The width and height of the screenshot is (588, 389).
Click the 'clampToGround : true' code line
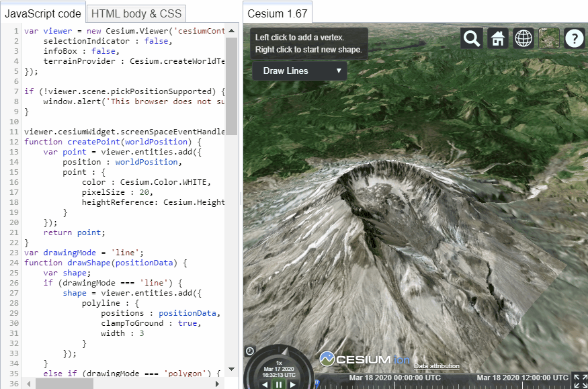(151, 323)
